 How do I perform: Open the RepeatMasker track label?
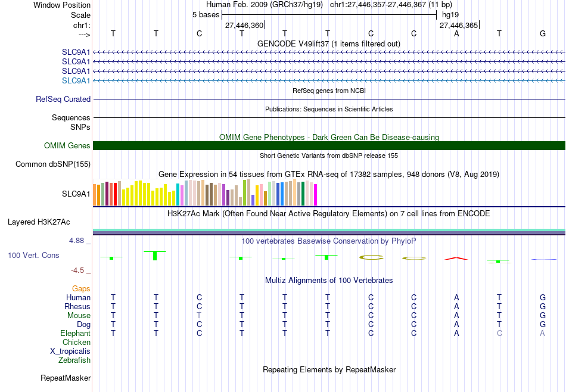click(x=66, y=378)
